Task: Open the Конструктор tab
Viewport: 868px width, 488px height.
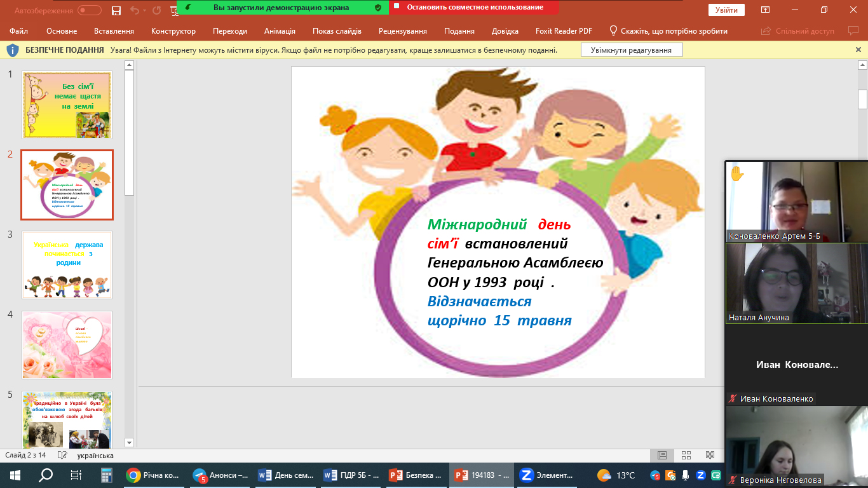Action: (173, 30)
